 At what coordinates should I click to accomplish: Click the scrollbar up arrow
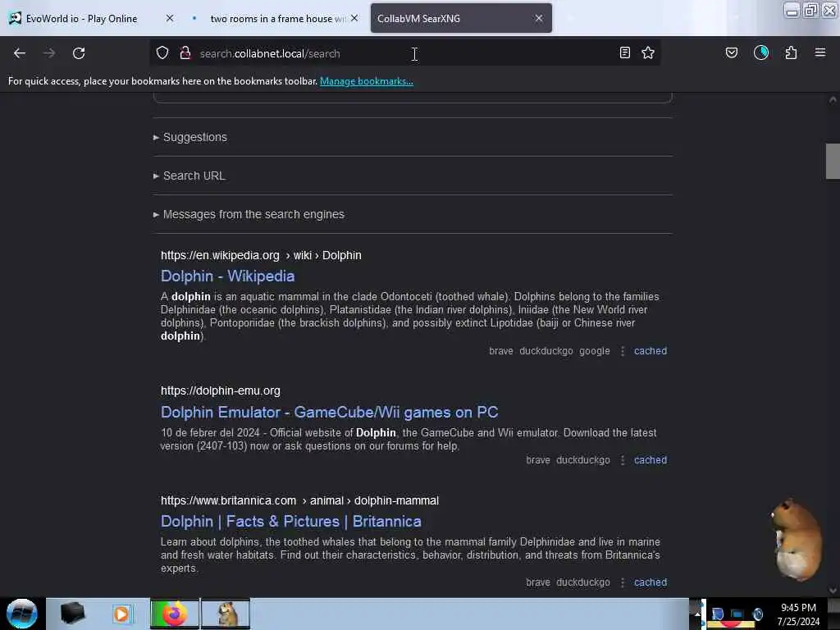click(833, 99)
